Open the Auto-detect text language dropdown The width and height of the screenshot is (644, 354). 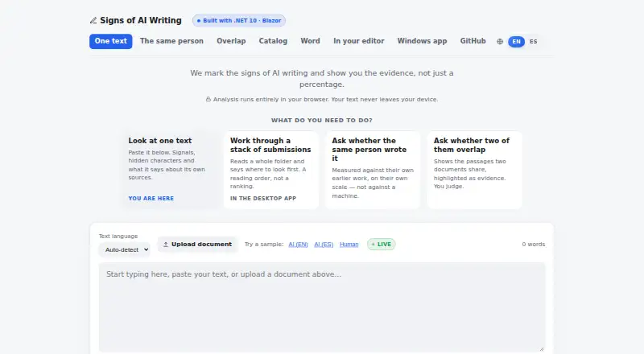click(125, 249)
